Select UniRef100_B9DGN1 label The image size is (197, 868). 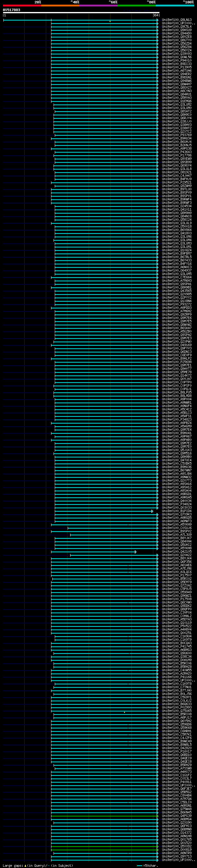177,77
